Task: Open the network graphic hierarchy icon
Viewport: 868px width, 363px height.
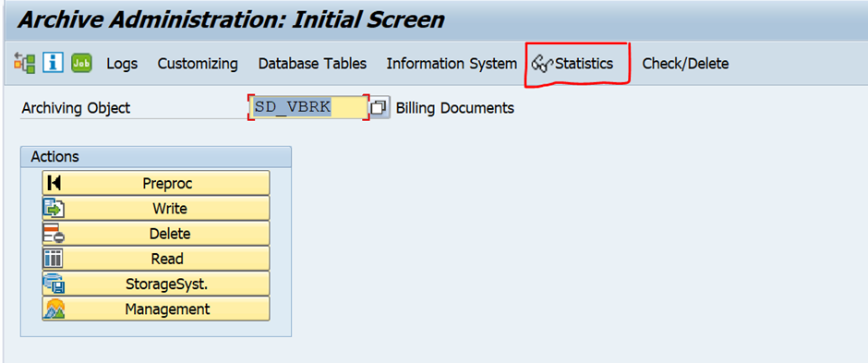Action: point(24,63)
